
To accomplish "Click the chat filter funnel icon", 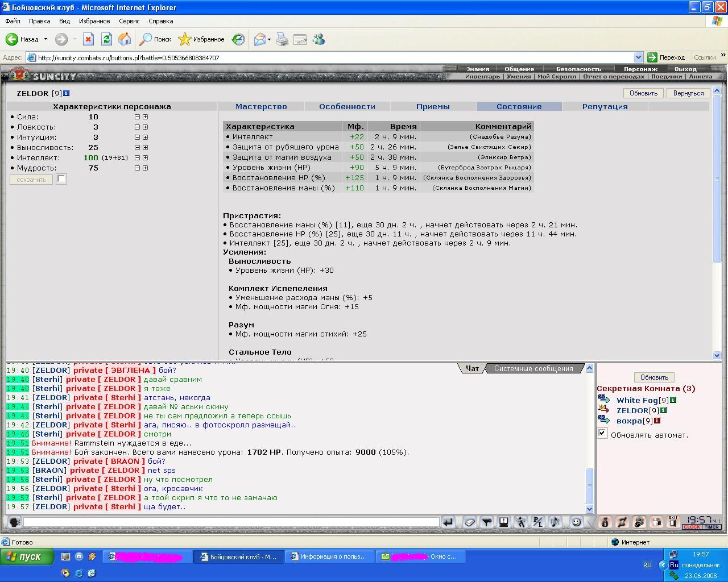I will click(x=487, y=522).
